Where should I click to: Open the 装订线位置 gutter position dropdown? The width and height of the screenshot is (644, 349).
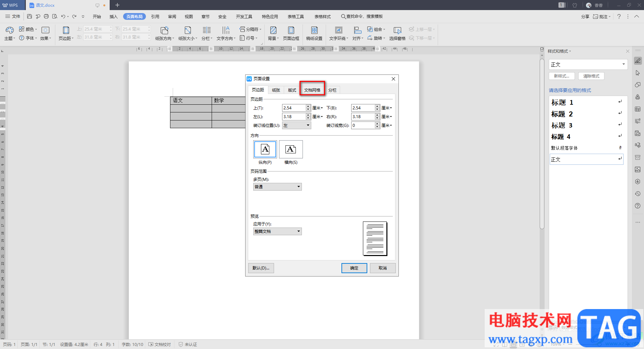pos(297,125)
